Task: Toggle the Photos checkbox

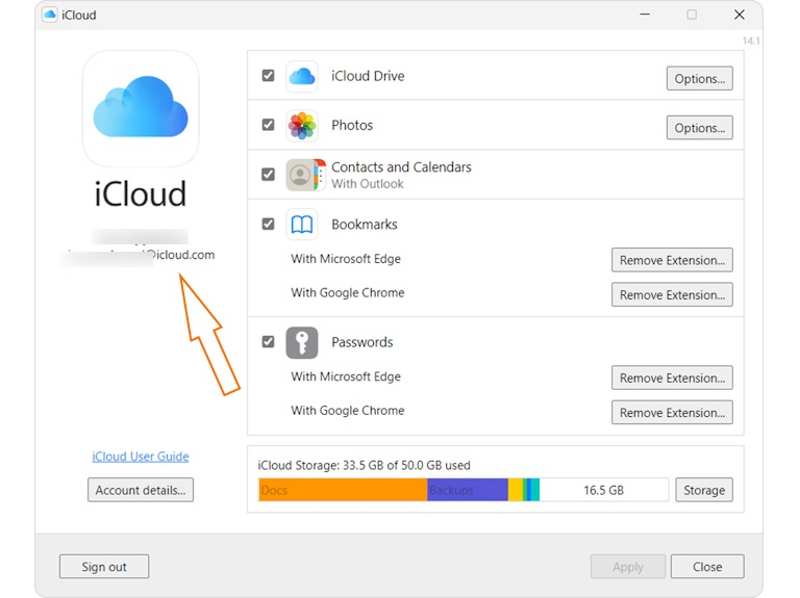Action: coord(268,124)
